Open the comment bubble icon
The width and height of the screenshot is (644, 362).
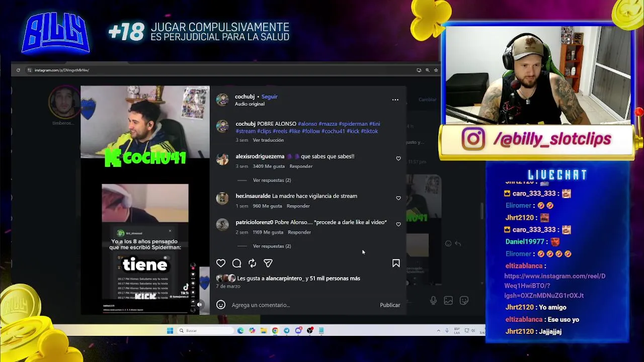pyautogui.click(x=236, y=263)
